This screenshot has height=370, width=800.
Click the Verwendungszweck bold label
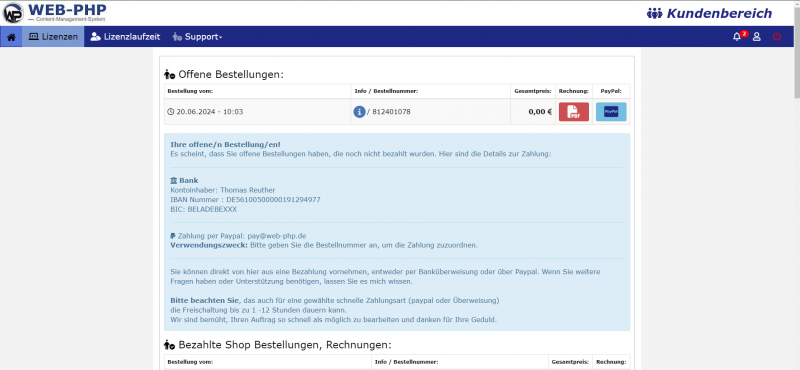point(209,245)
